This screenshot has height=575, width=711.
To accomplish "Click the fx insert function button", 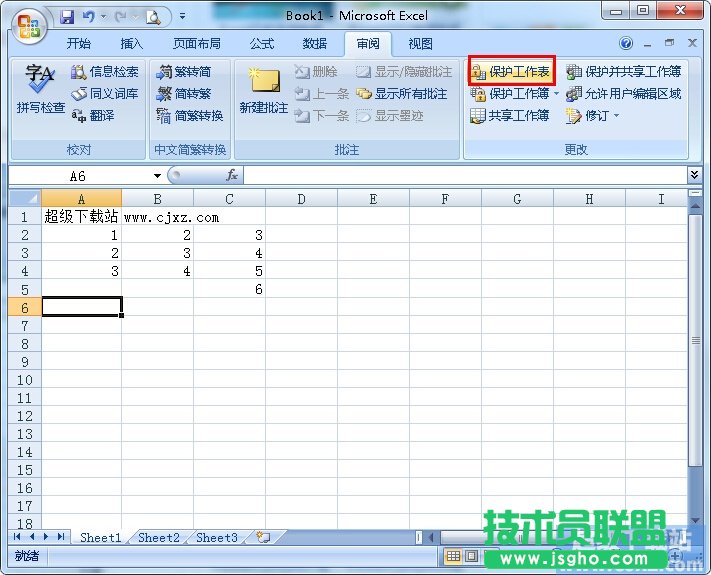I will (232, 175).
